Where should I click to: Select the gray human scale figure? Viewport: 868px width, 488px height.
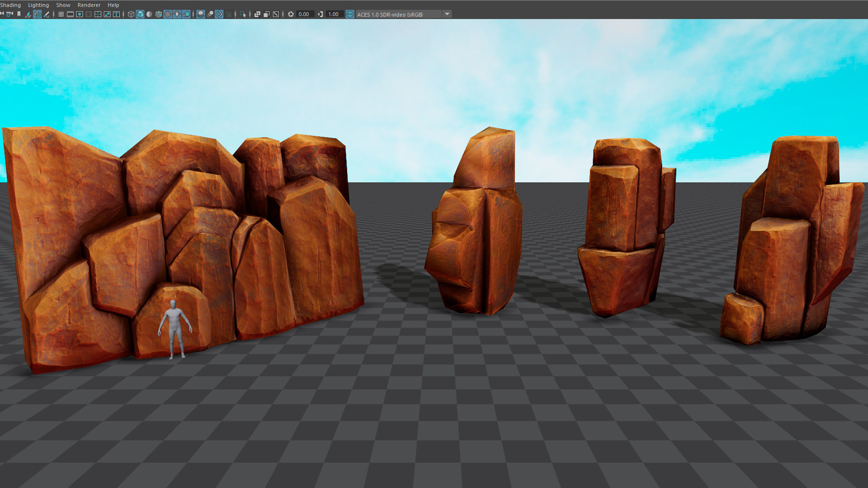175,329
